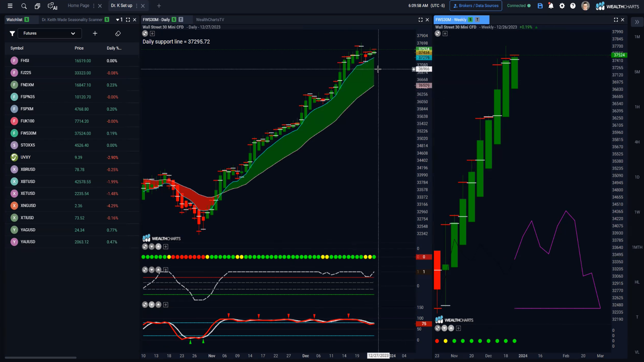This screenshot has height=362, width=644.
Task: Click plus square on the bottom oscillator pane
Action: coord(166,305)
